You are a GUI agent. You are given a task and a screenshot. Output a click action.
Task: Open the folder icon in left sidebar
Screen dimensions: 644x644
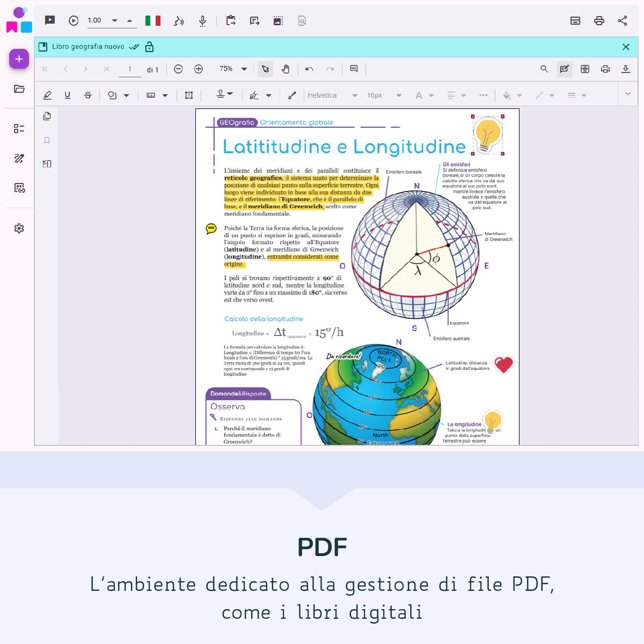coord(19,89)
